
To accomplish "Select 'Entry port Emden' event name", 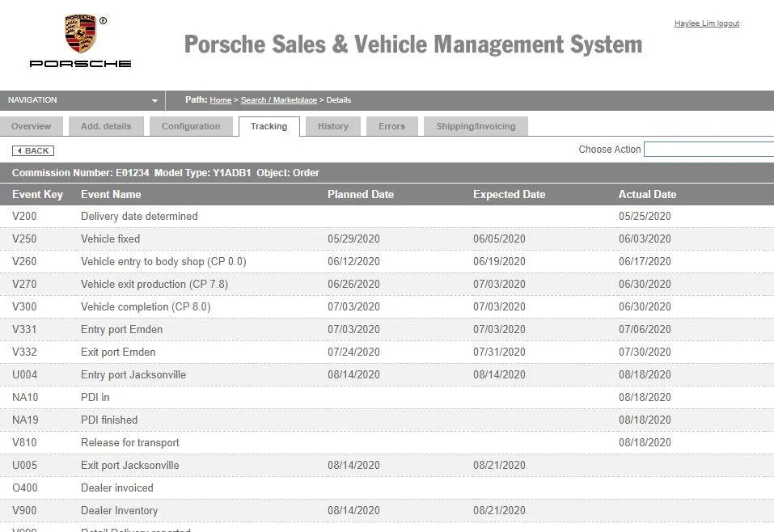I will (121, 330).
